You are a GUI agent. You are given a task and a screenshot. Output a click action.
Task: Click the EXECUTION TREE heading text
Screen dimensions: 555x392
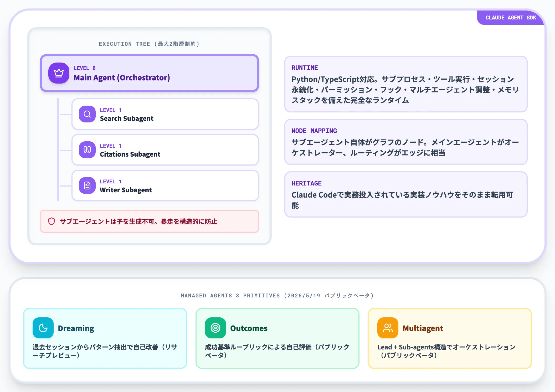(149, 44)
